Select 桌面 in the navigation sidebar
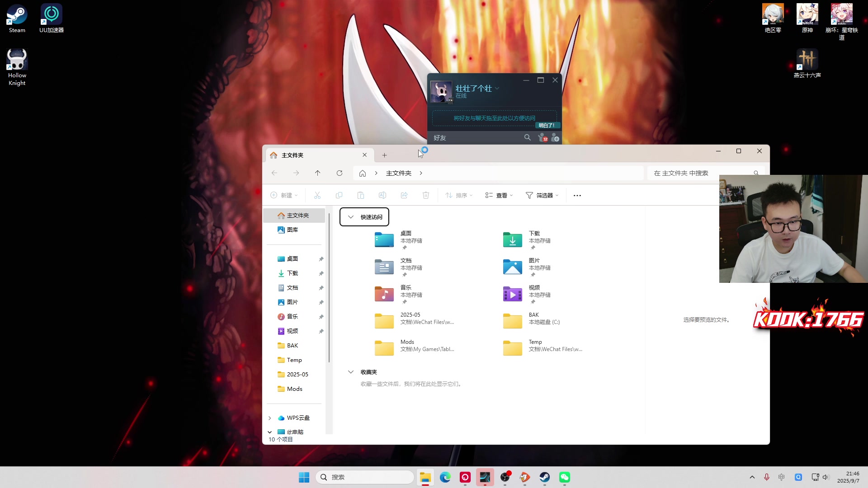 coord(294,259)
